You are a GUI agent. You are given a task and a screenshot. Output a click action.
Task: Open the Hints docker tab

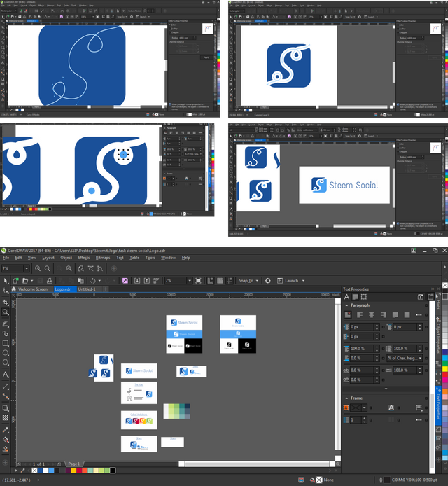[438, 303]
